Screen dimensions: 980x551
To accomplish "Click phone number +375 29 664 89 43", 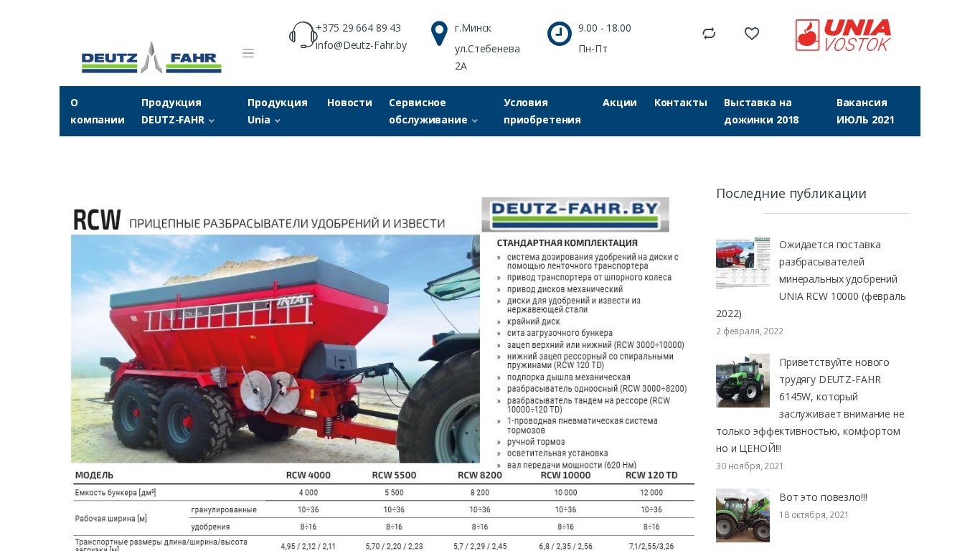I will tap(358, 28).
